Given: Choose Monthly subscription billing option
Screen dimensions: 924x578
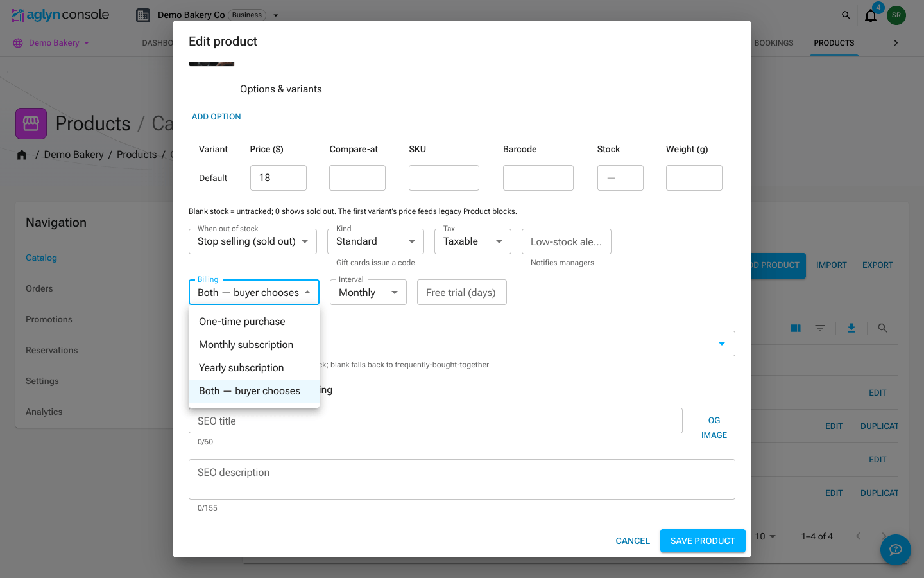Looking at the screenshot, I should click(x=254, y=345).
